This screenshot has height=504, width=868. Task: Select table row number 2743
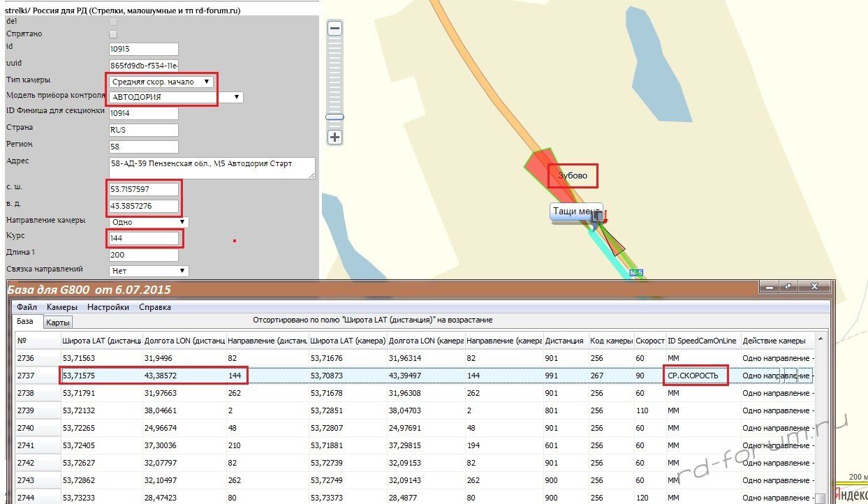coord(415,480)
